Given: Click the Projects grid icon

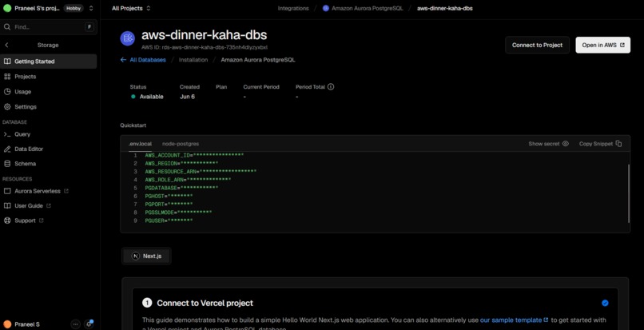Looking at the screenshot, I should (7, 77).
